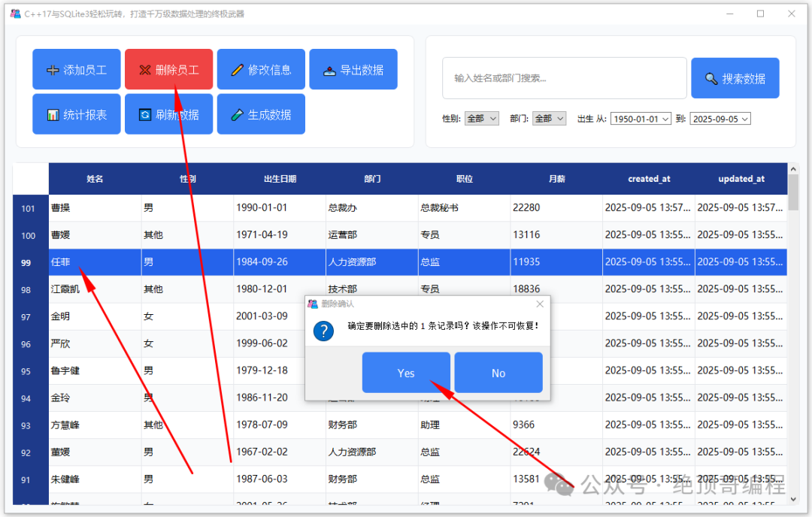
Task: Click the export icon on 导出数据
Action: point(329,71)
